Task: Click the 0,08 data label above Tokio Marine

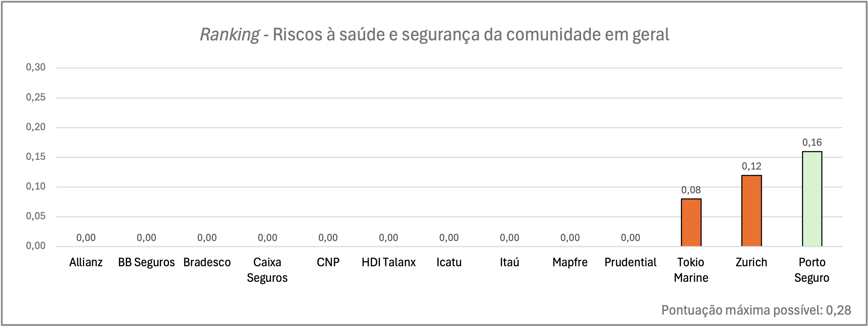Action: pos(691,190)
